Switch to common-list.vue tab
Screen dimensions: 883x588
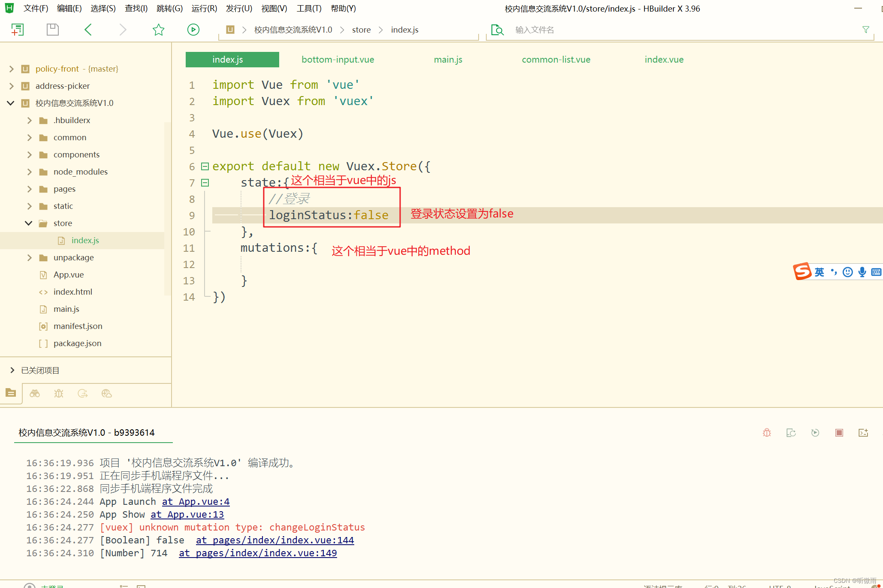pos(556,60)
